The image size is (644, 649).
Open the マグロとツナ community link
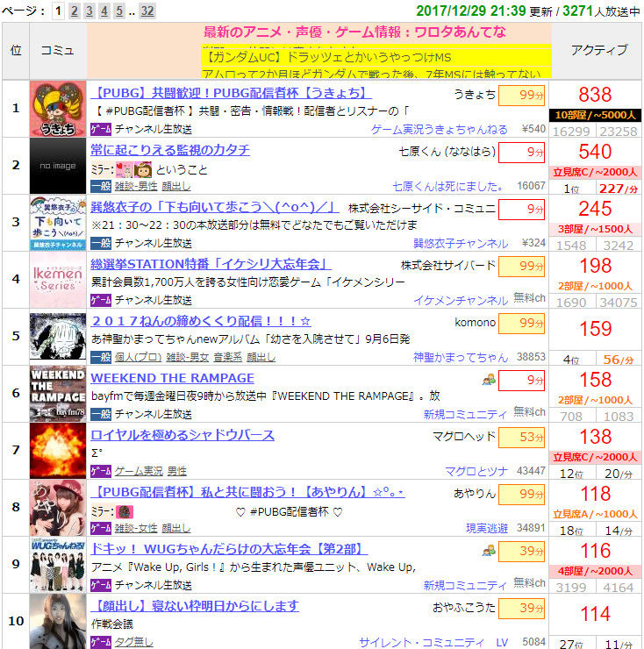tap(476, 472)
